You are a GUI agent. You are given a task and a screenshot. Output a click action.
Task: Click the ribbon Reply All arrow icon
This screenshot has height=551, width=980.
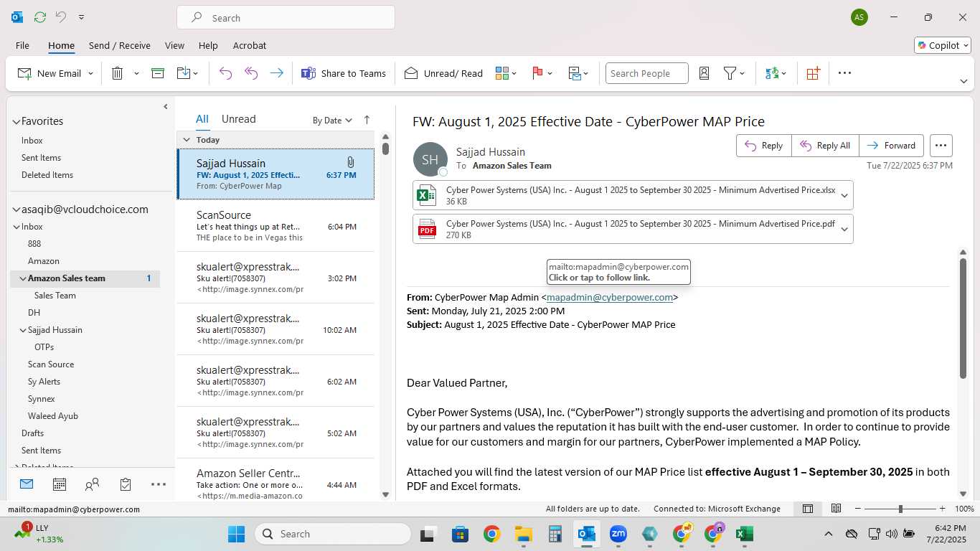(251, 73)
